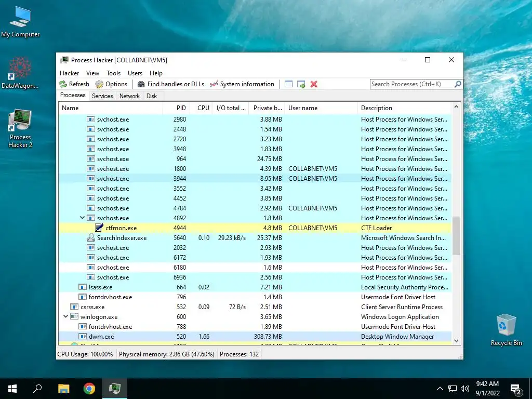Collapse svchost.exe PID 4892 tree node
532x399 pixels.
(x=82, y=218)
